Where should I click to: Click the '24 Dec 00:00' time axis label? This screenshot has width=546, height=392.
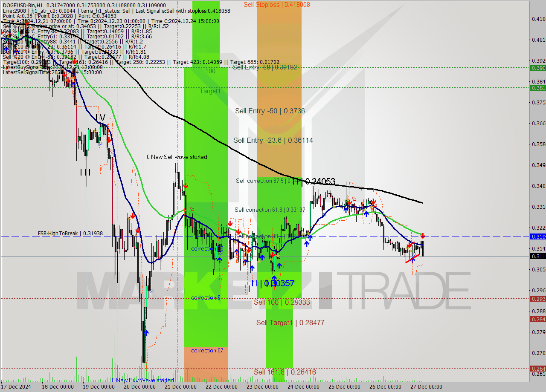pos(303,387)
